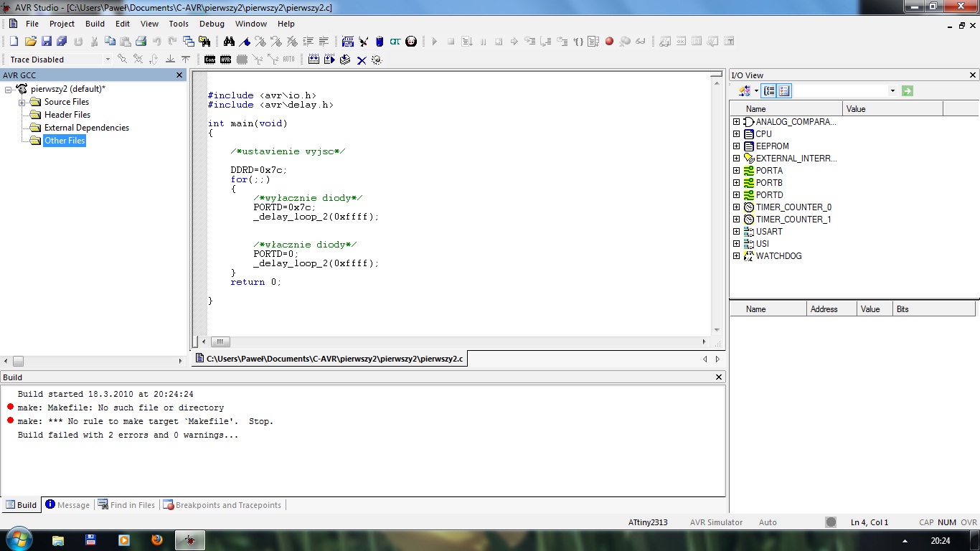Click the Con connect programmer icon
Viewport: 980px width, 551px height.
point(209,60)
